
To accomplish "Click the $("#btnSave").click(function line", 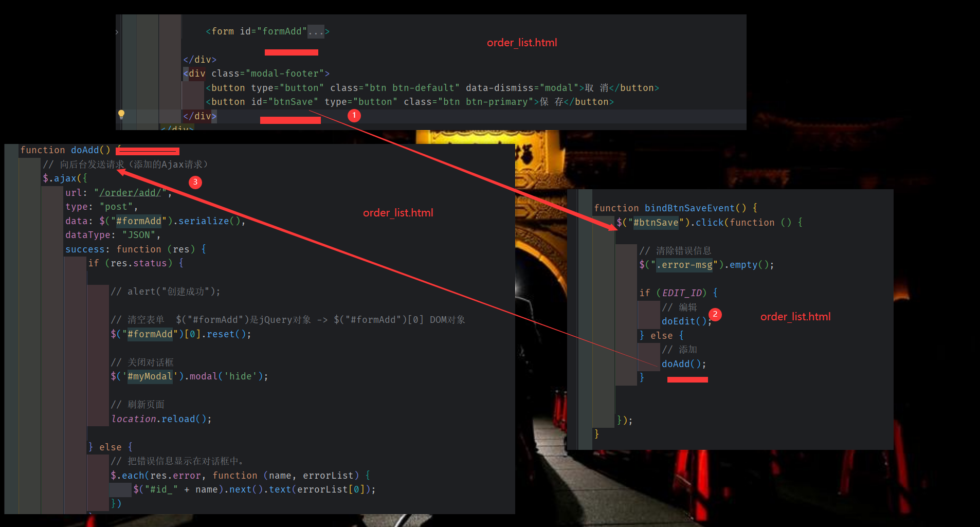I will pyautogui.click(x=710, y=223).
